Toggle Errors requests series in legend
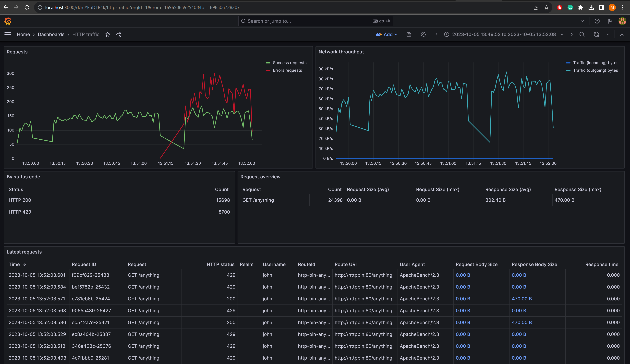The image size is (630, 364). point(287,70)
